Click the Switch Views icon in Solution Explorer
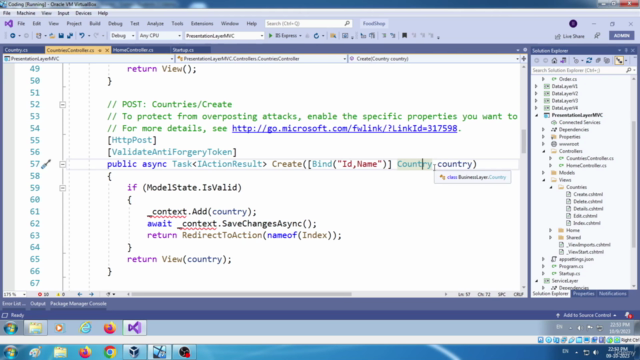The height and width of the screenshot is (360, 640). pos(563,60)
